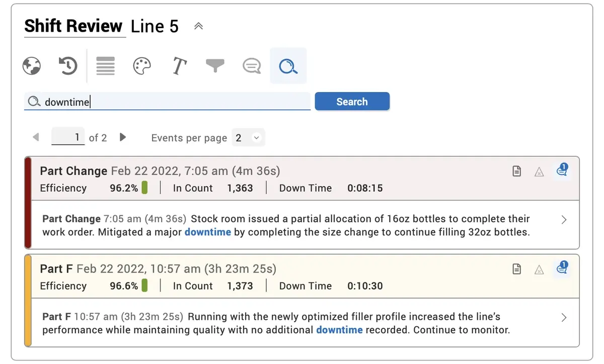The width and height of the screenshot is (604, 364).
Task: Go to next page arrow
Action: click(123, 137)
